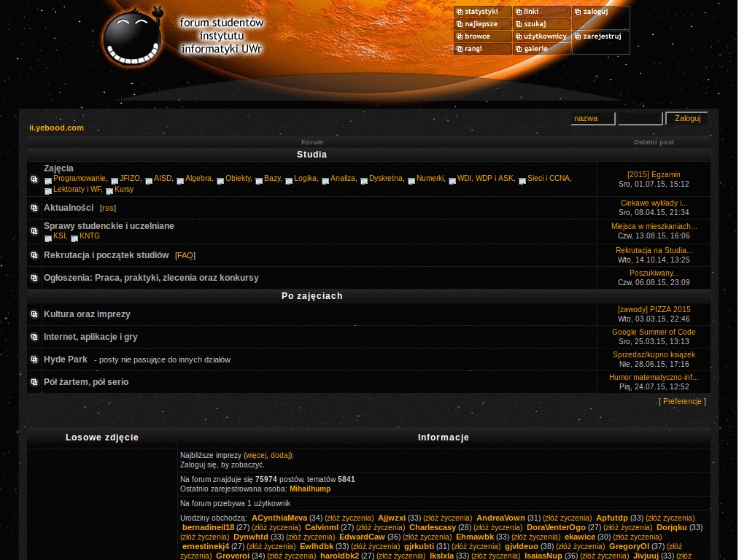Open the Kultura oraz imprezy forum

(87, 314)
